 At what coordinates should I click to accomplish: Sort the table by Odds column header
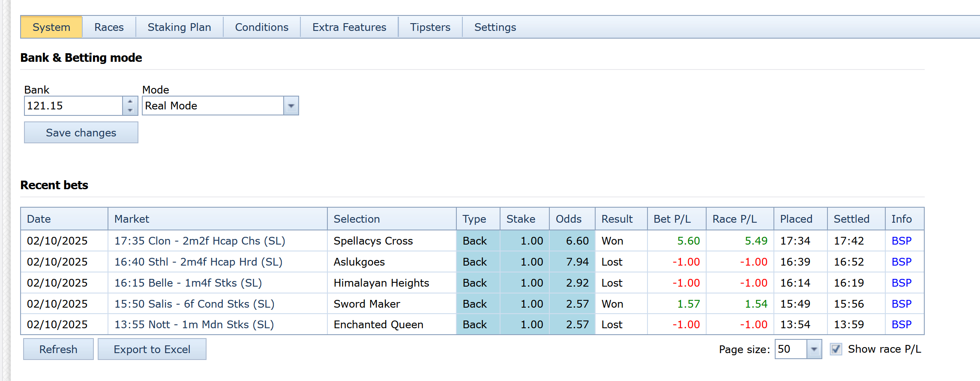coord(568,219)
